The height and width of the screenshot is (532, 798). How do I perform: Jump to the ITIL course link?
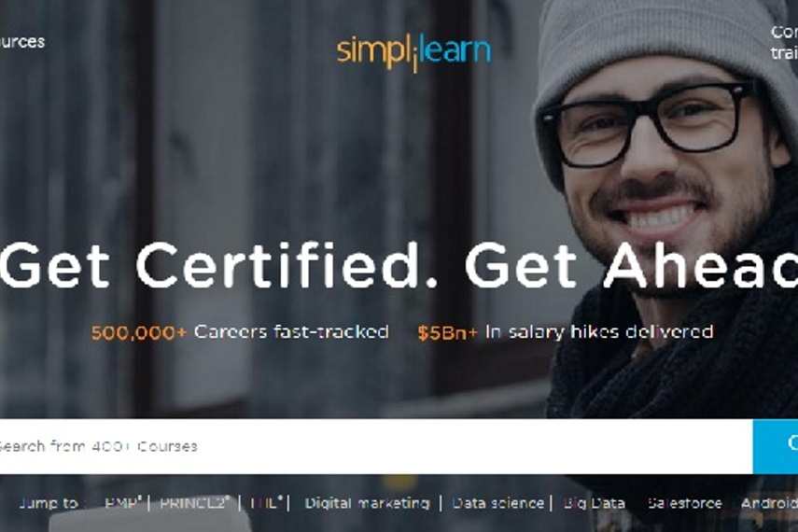(267, 503)
